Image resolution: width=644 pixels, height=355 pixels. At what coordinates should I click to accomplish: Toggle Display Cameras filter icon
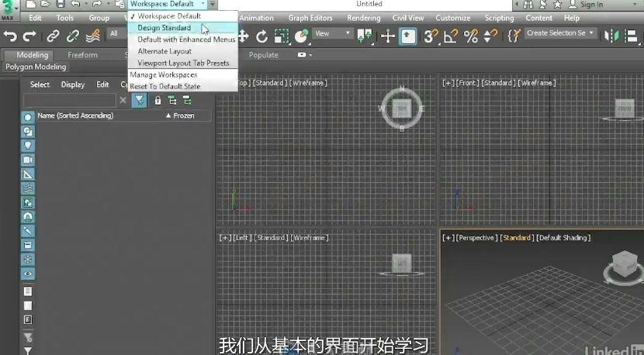tap(28, 160)
